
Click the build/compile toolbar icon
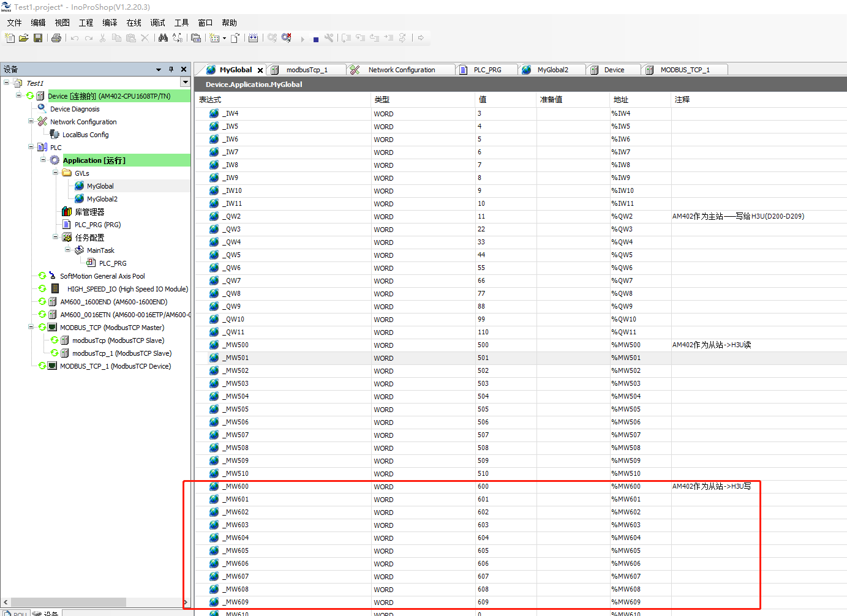[254, 38]
